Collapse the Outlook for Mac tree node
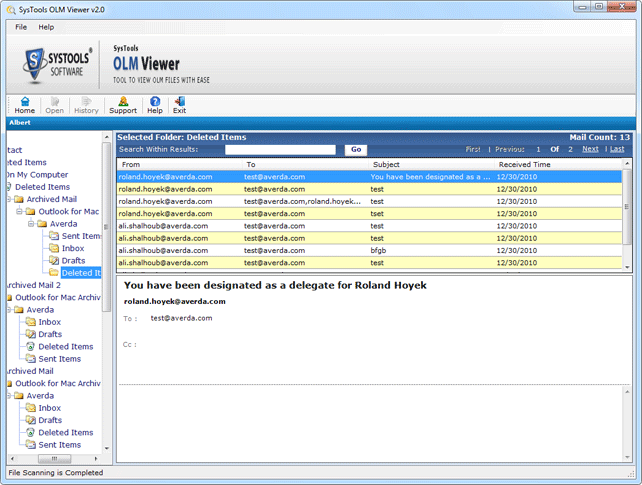Viewport: 642px width, 485px height. click(x=19, y=212)
